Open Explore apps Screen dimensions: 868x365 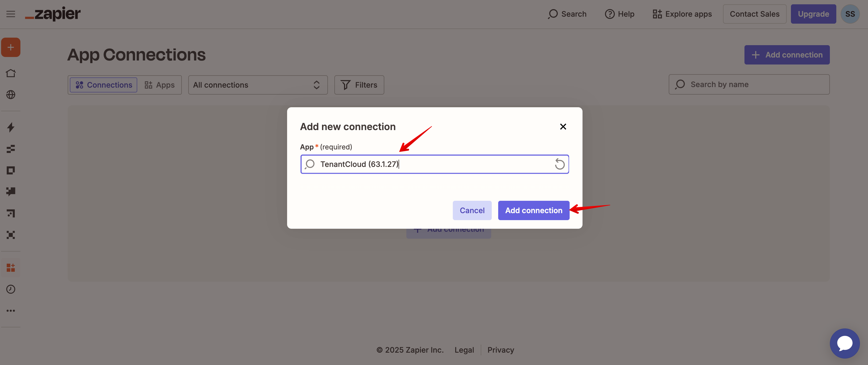coord(682,14)
